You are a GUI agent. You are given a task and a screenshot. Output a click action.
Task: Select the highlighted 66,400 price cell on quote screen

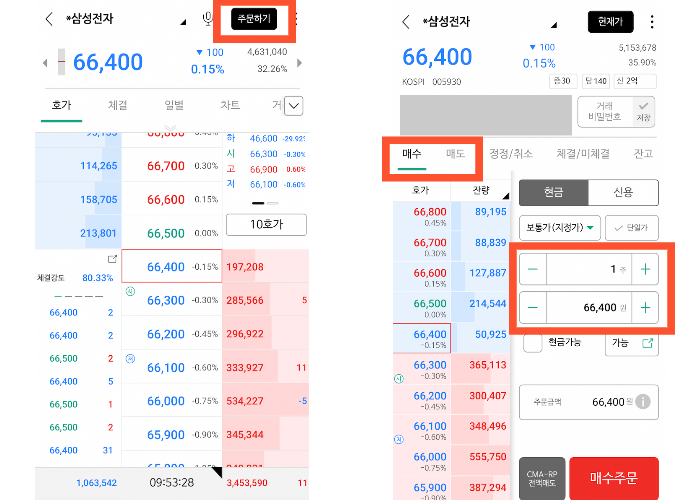coord(172,267)
